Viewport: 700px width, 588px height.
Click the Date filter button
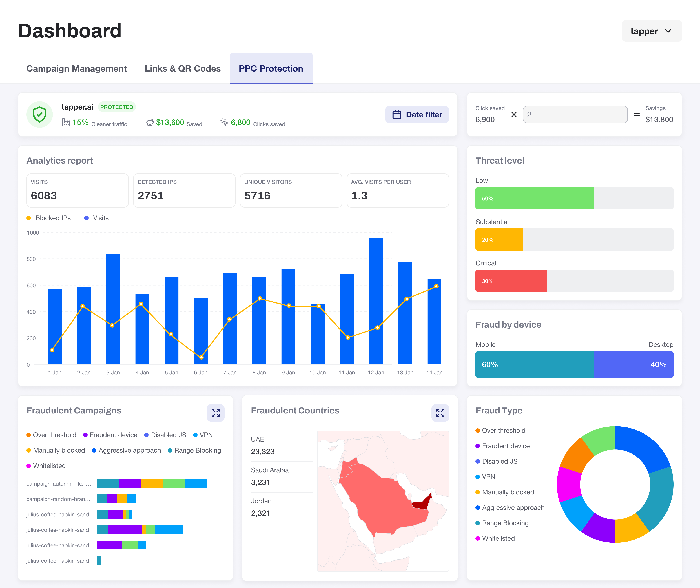tap(417, 115)
